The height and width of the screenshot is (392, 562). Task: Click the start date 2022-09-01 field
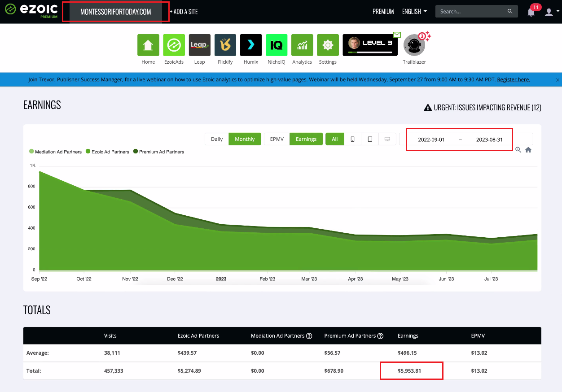pyautogui.click(x=431, y=139)
